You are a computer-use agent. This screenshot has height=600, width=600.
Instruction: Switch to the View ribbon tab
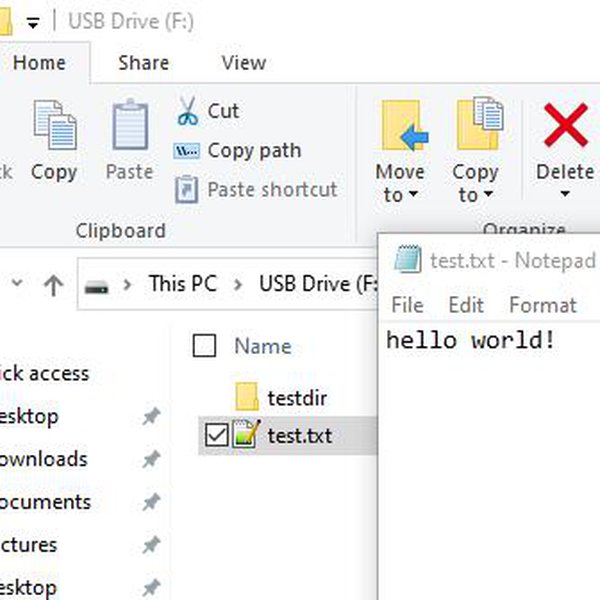(x=243, y=63)
